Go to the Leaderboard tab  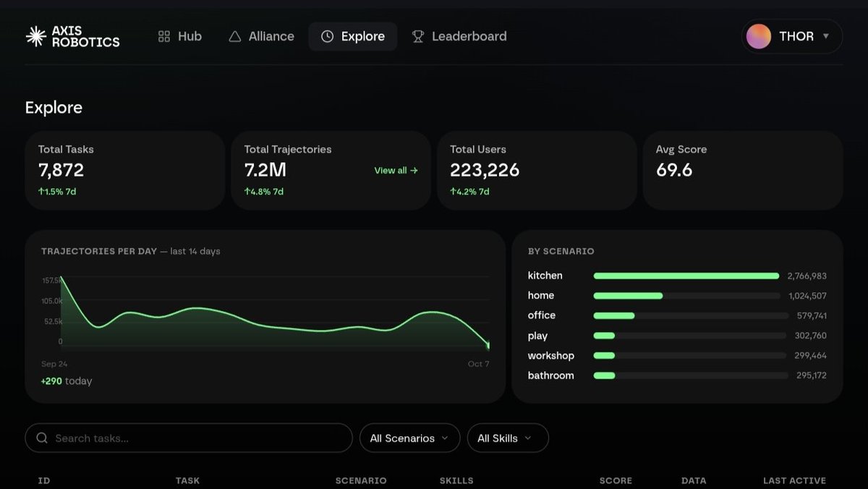pos(459,36)
